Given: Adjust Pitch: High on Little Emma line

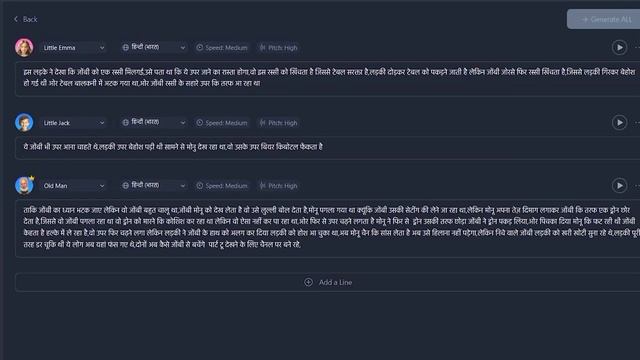Looking at the screenshot, I should (278, 48).
